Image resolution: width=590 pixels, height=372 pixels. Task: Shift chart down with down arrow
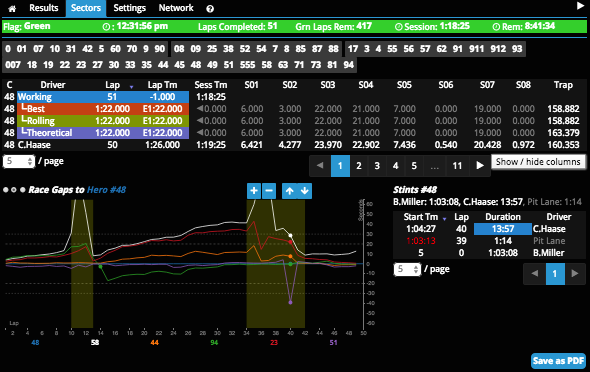[x=304, y=191]
